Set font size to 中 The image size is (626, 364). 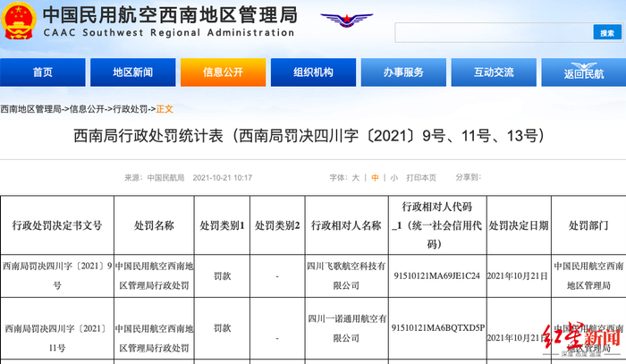coord(375,178)
